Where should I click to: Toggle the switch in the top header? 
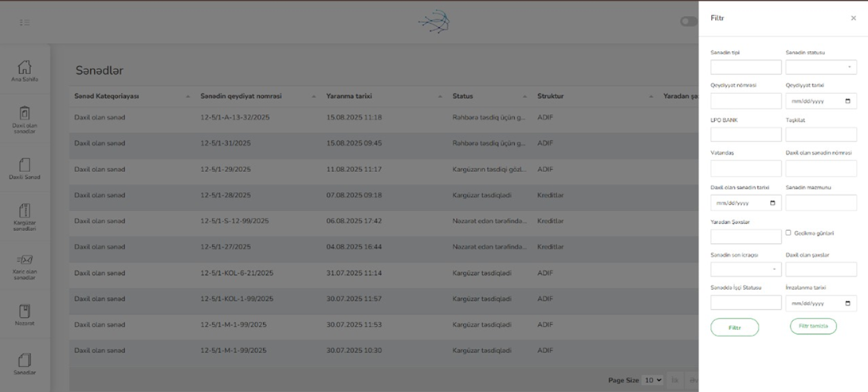point(689,21)
